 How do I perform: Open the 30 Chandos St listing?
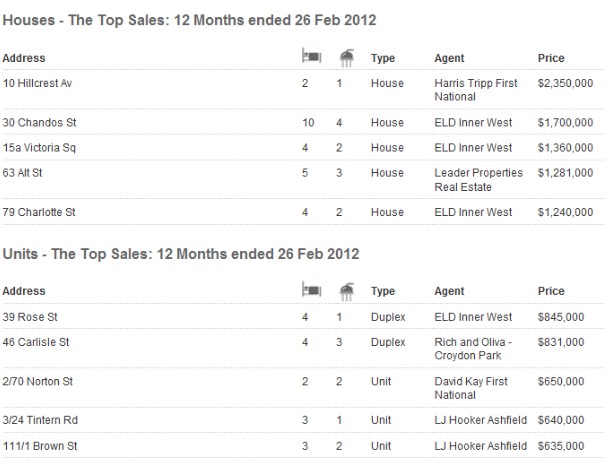39,123
